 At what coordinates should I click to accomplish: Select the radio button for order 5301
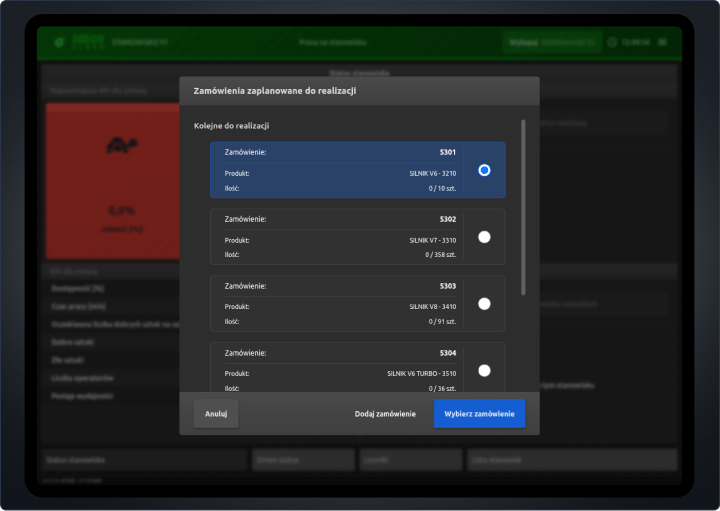pyautogui.click(x=484, y=170)
